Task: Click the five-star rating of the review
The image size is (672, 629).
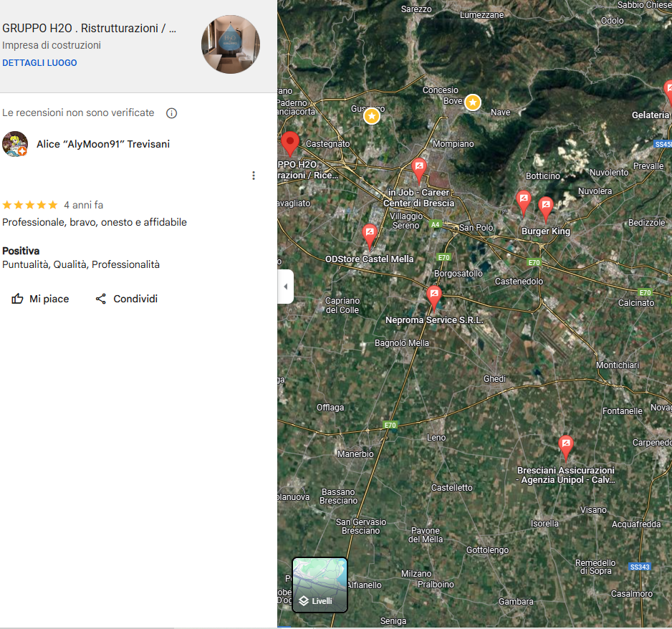Action: pyautogui.click(x=30, y=205)
